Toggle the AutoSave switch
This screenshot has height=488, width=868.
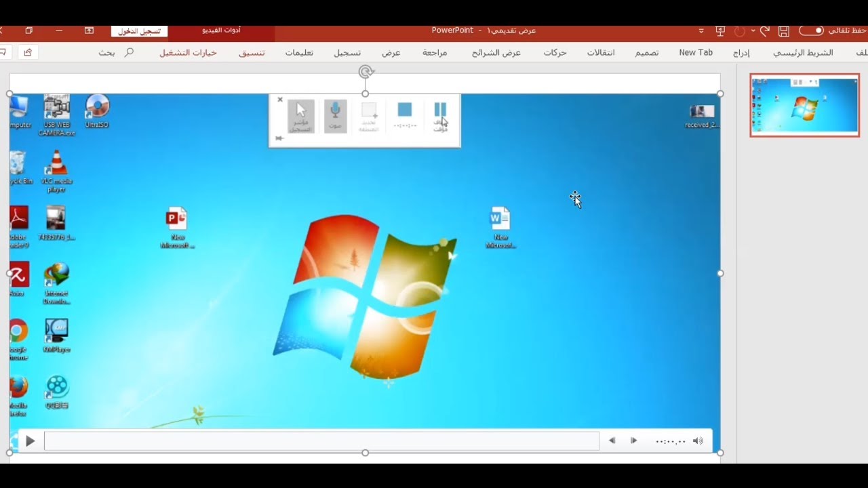click(x=811, y=30)
